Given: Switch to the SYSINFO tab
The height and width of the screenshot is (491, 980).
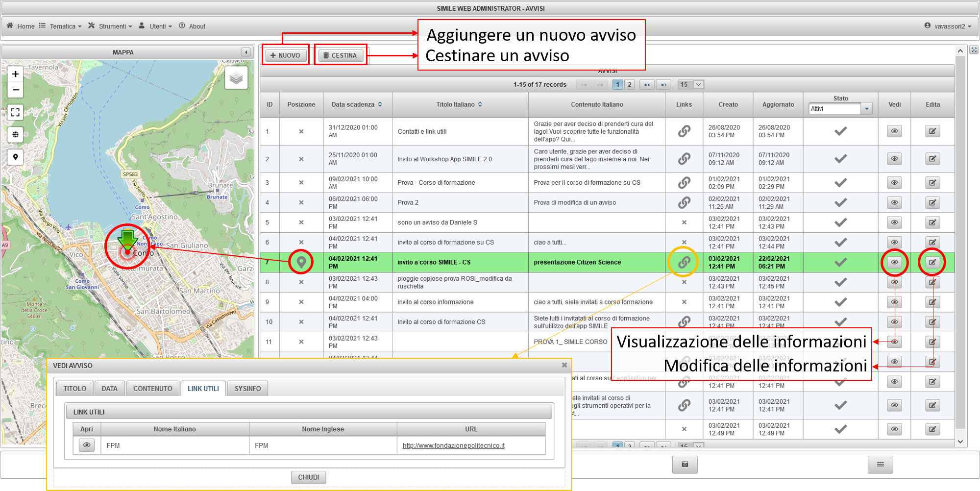Looking at the screenshot, I should [x=247, y=388].
